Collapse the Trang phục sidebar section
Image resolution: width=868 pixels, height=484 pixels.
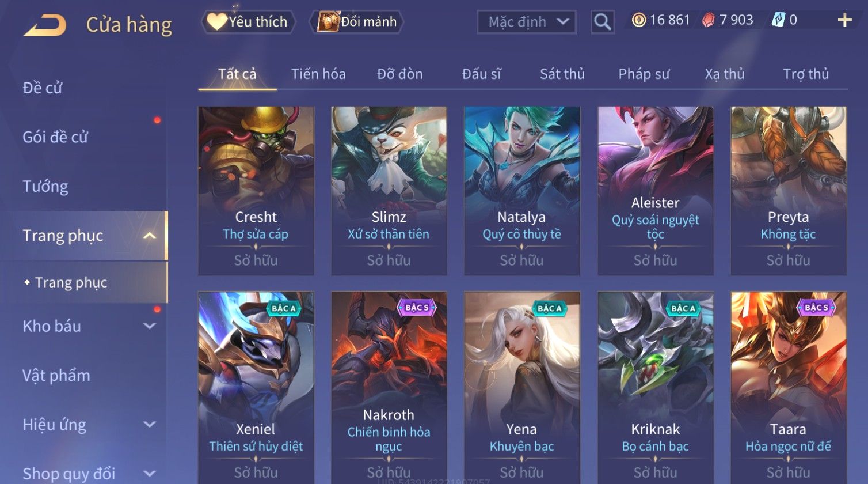pos(150,236)
